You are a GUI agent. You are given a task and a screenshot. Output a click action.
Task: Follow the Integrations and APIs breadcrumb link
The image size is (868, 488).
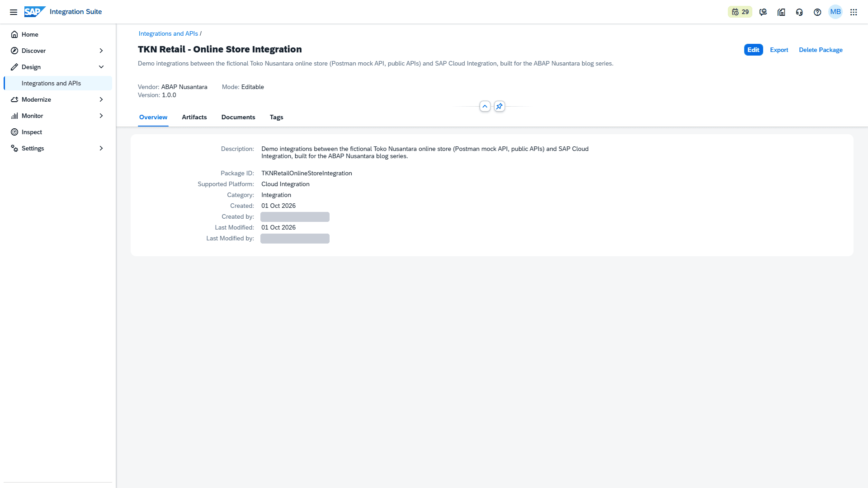pos(168,33)
